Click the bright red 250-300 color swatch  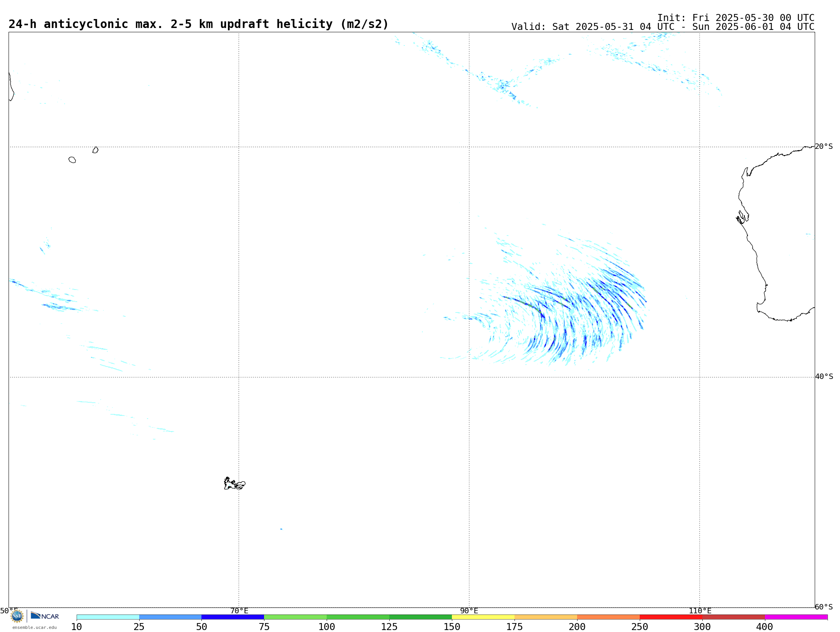[x=671, y=617]
